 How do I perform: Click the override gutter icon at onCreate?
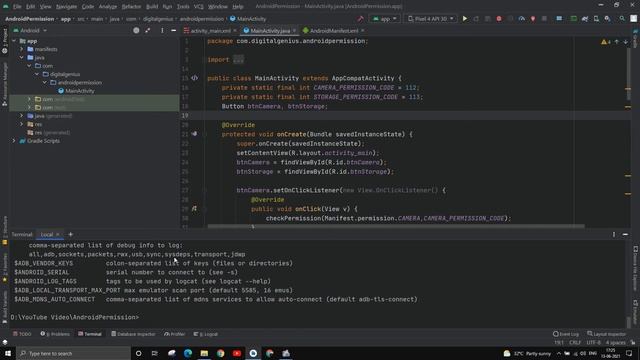[194, 134]
